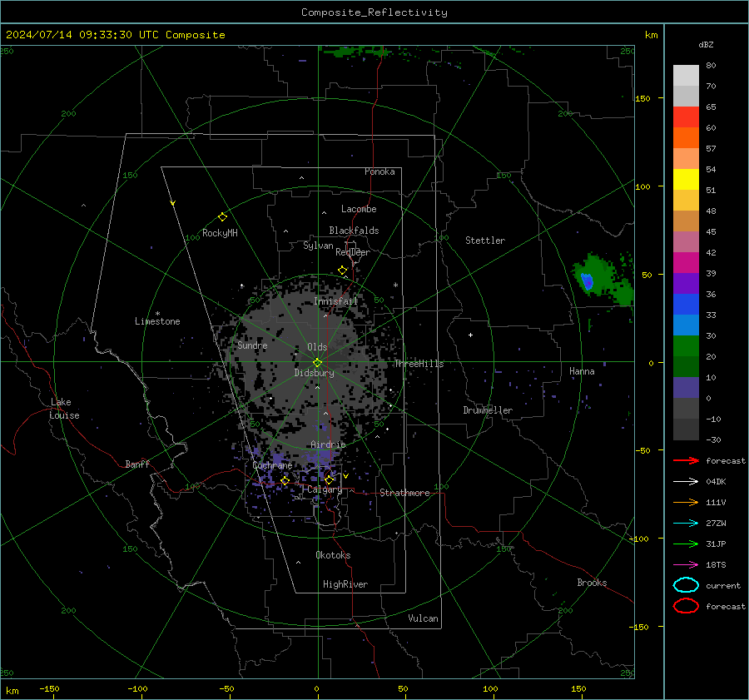Viewport: 749px width, 700px height.
Task: Click the yellow diamond marker near RedDeer
Action: pyautogui.click(x=342, y=271)
